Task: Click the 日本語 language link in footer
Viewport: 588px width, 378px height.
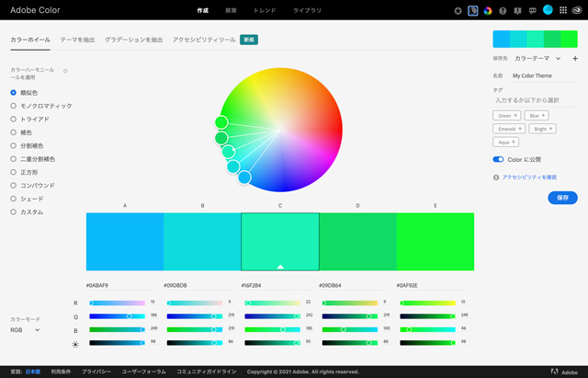Action: [x=33, y=372]
